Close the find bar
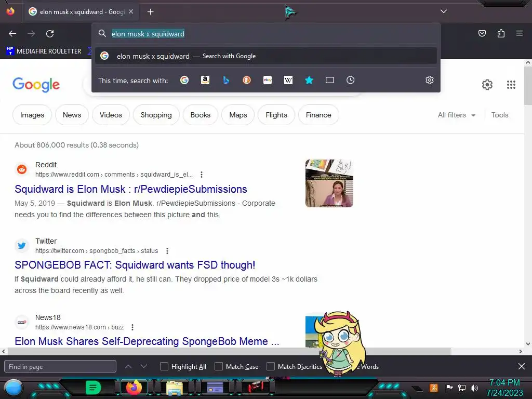The height and width of the screenshot is (399, 532). pyautogui.click(x=522, y=366)
